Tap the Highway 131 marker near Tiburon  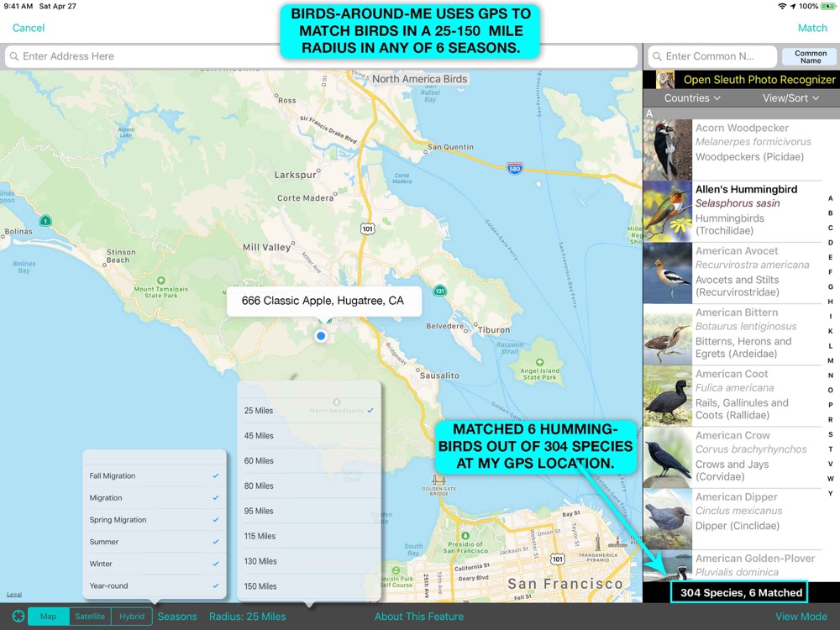pyautogui.click(x=440, y=291)
